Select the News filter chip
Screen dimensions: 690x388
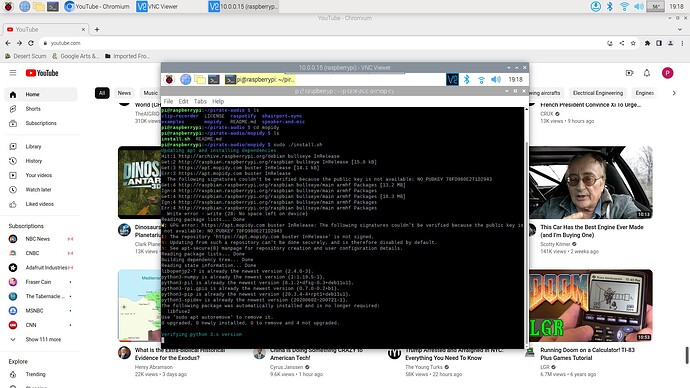(x=124, y=93)
